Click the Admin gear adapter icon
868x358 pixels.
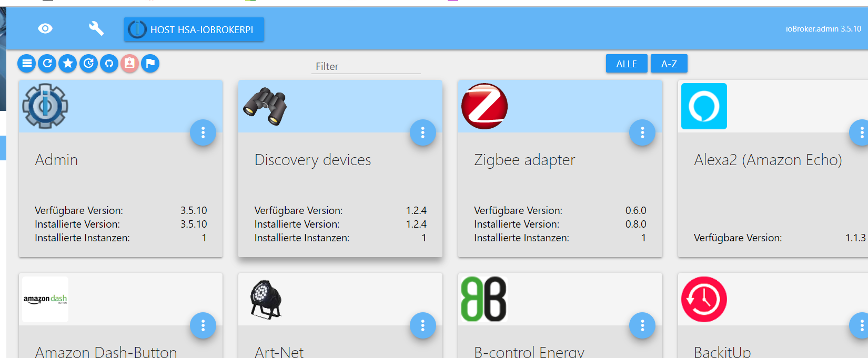[45, 106]
